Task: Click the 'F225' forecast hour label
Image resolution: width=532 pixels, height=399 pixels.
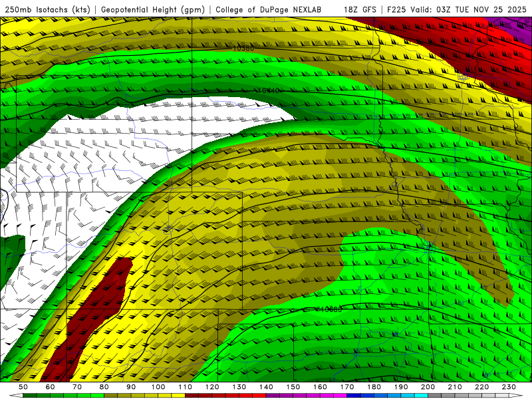Action: (x=396, y=9)
